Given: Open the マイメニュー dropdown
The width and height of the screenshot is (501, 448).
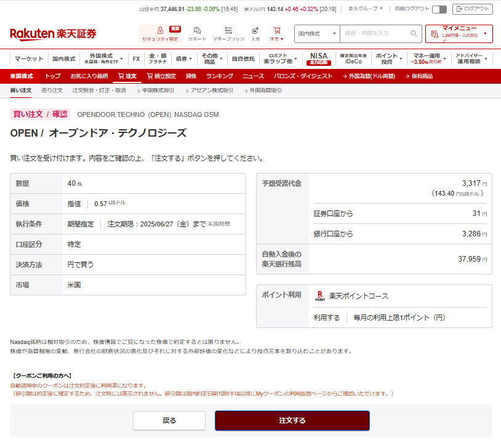Looking at the screenshot, I should point(459,33).
